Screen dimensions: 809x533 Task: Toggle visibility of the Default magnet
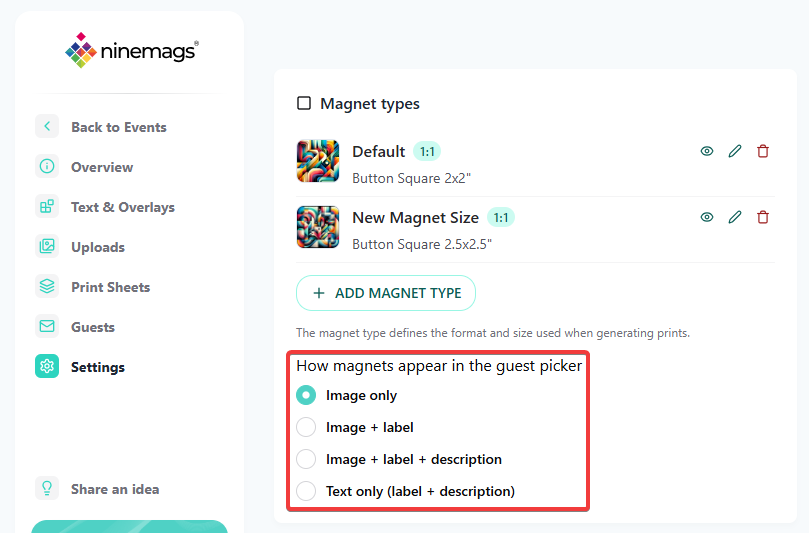(707, 151)
